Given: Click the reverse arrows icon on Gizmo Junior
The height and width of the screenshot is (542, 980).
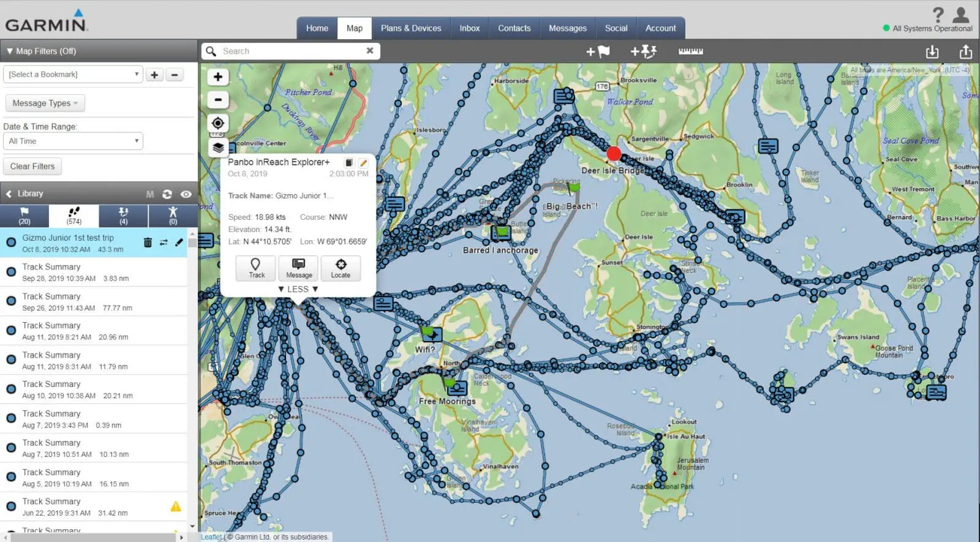Looking at the screenshot, I should (164, 243).
